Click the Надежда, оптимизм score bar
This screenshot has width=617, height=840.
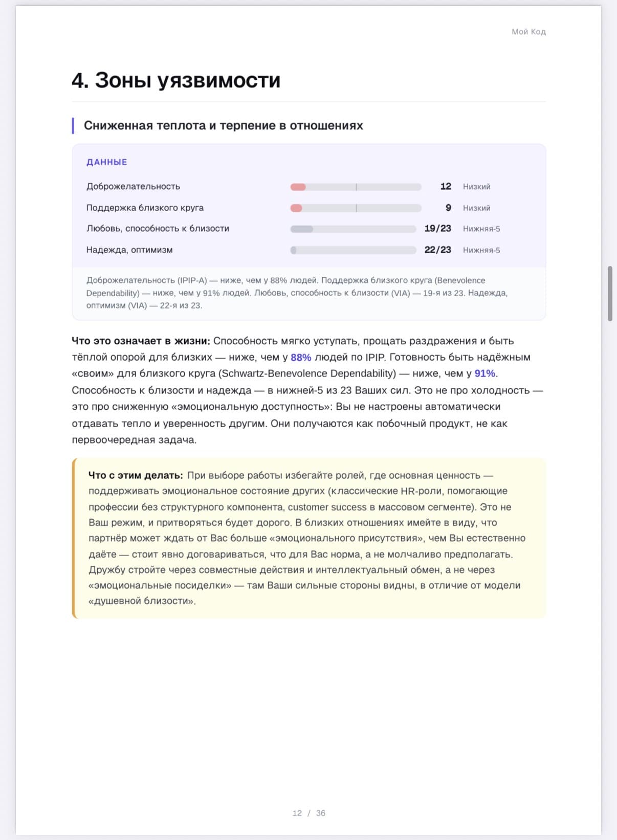point(354,250)
